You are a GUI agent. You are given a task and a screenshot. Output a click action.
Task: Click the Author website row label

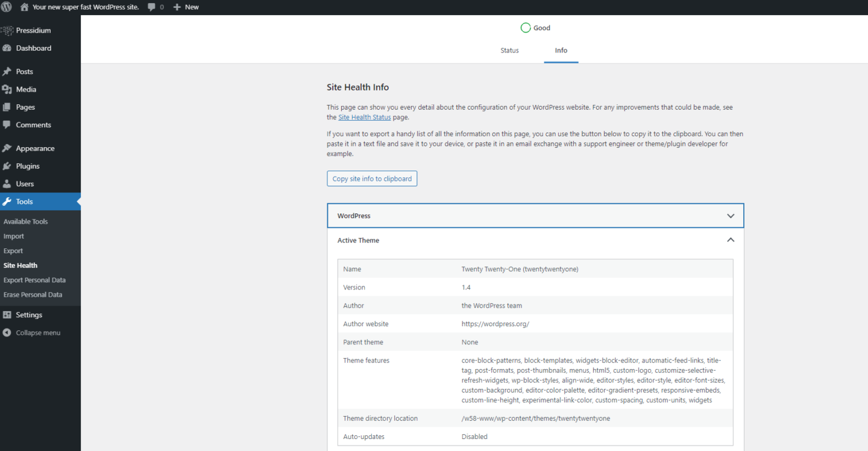(366, 324)
